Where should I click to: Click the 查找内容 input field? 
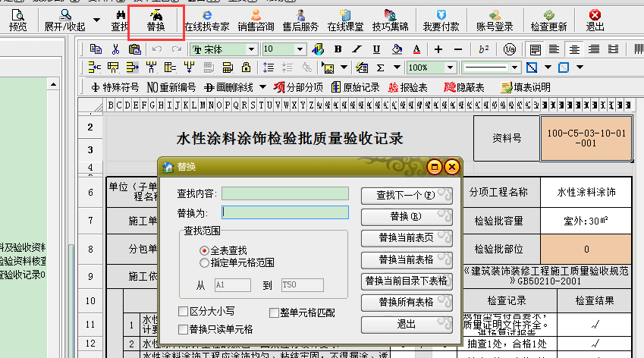(285, 193)
